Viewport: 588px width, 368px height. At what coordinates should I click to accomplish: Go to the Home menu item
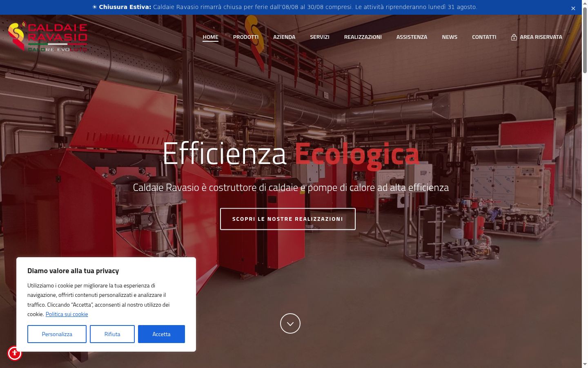[x=211, y=37]
